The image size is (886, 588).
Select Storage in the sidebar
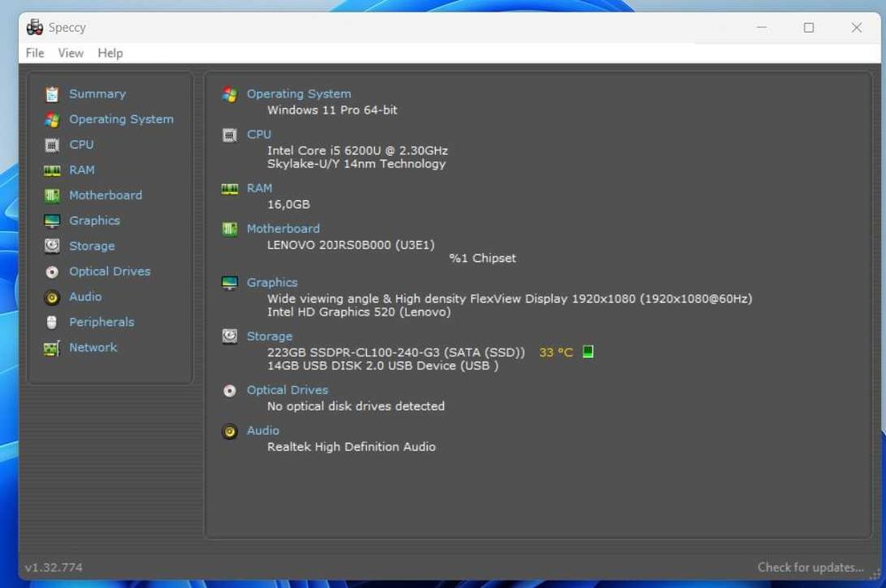pos(92,246)
